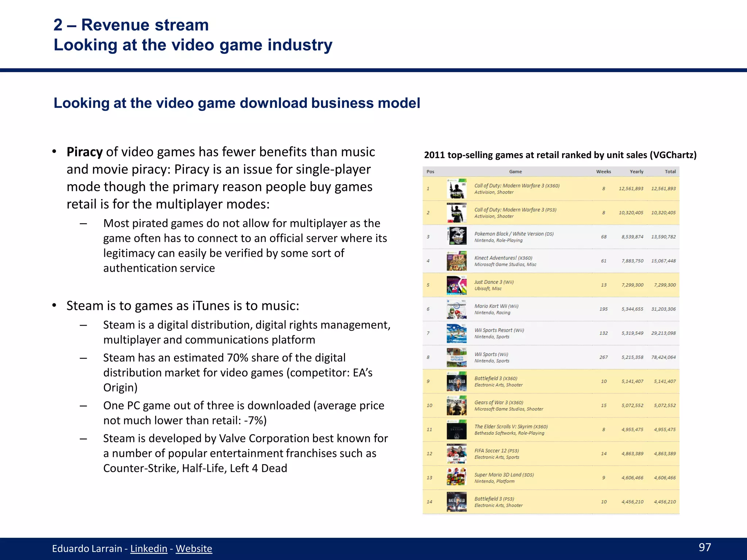
Task: Select title Pokemon Black / White Version (DS)
Action: [x=514, y=234]
